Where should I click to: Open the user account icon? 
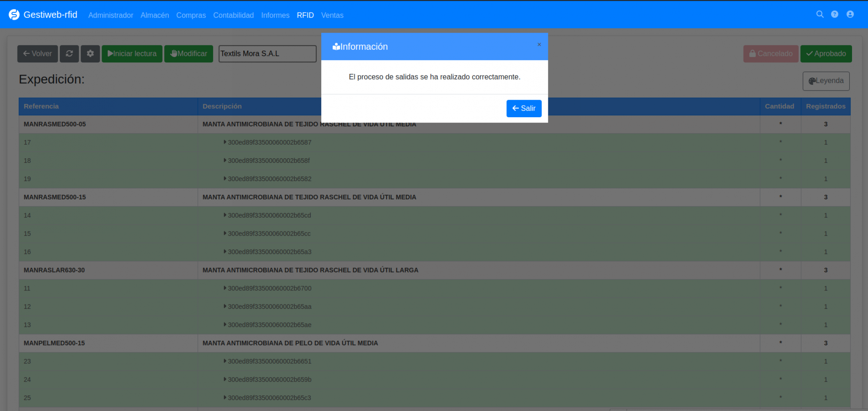point(850,14)
